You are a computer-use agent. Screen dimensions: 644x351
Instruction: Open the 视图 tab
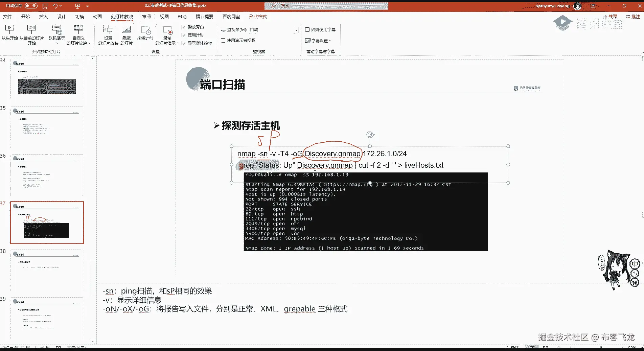(x=164, y=17)
